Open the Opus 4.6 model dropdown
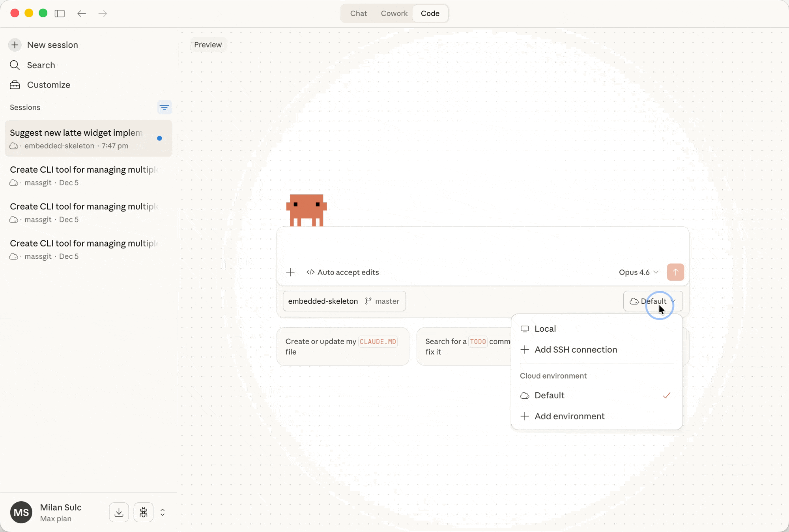The image size is (789, 532). [638, 272]
